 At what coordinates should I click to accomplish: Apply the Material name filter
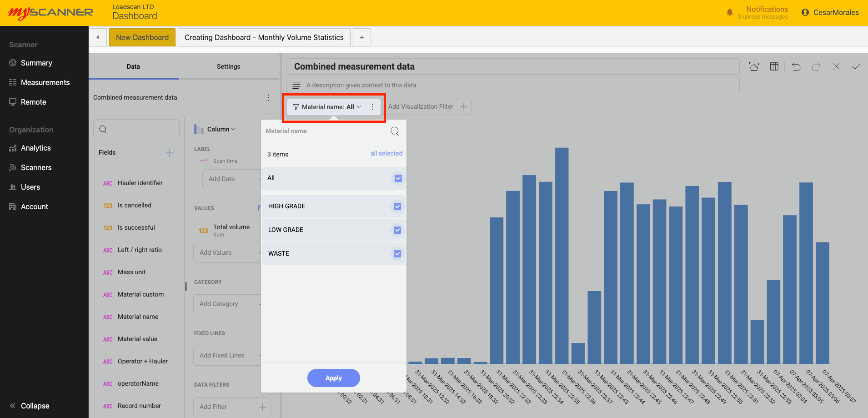pyautogui.click(x=334, y=378)
